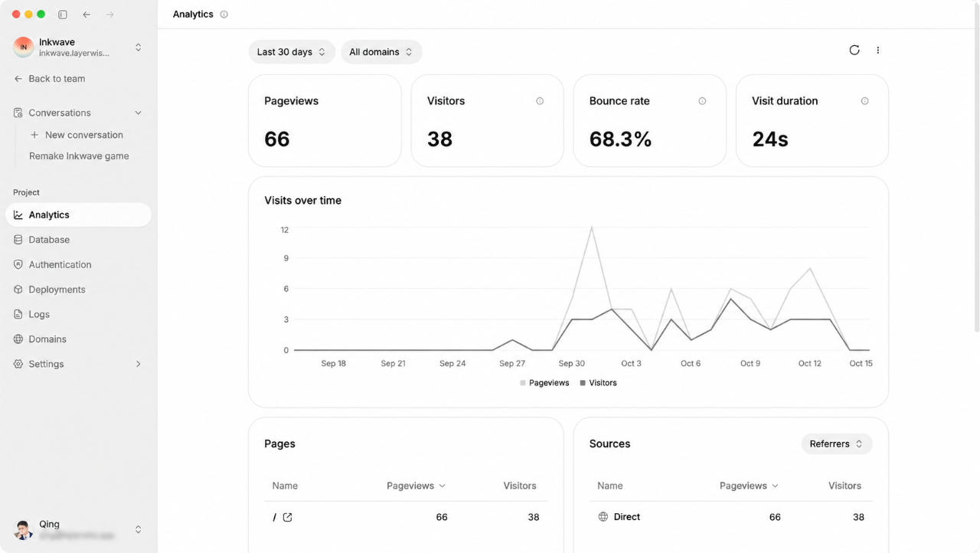Toggle the sidebar panel icon
Image resolution: width=980 pixels, height=553 pixels.
coord(63,15)
